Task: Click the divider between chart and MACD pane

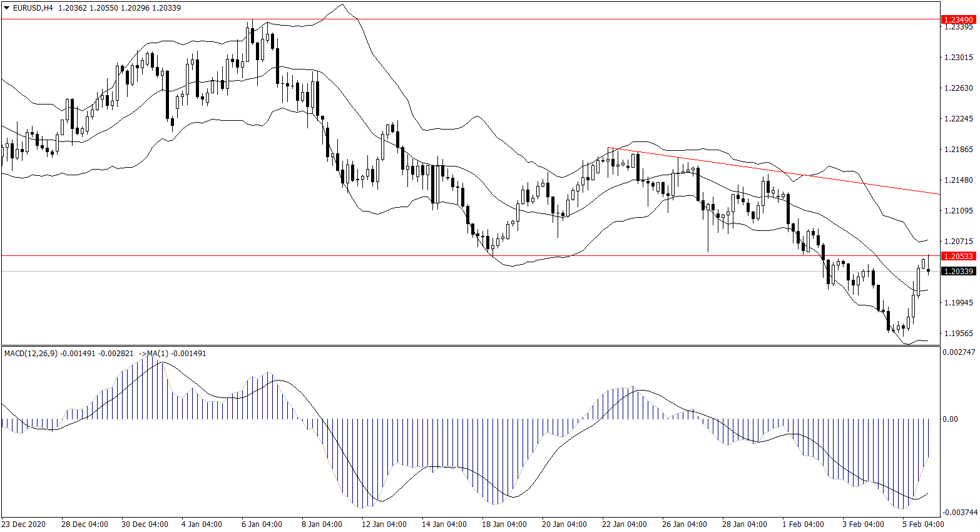Action: (469, 345)
